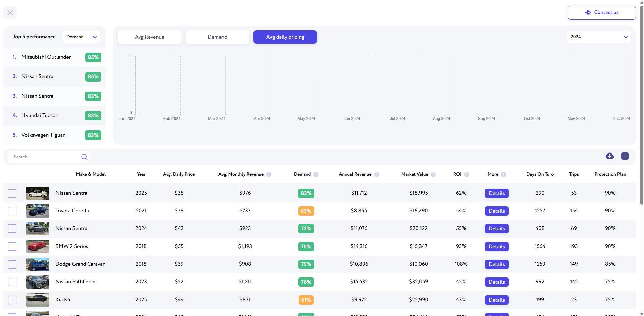Switch to the Avg Revenue tab
This screenshot has width=644, height=316.
tap(150, 37)
